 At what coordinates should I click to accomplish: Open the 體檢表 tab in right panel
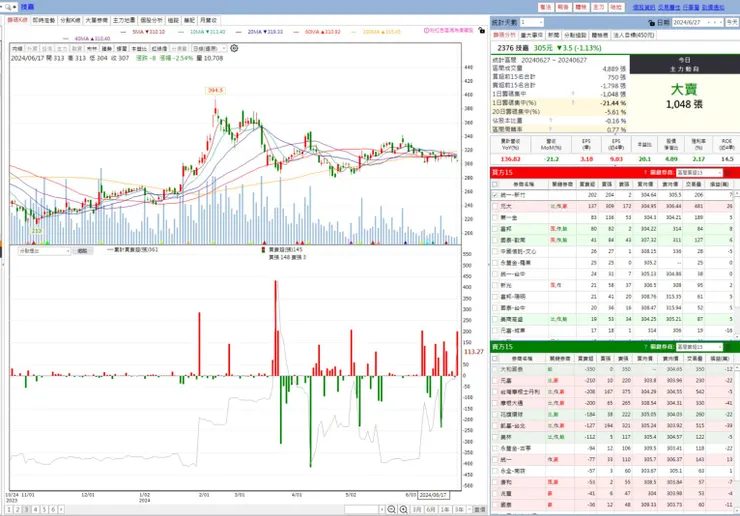tap(599, 35)
